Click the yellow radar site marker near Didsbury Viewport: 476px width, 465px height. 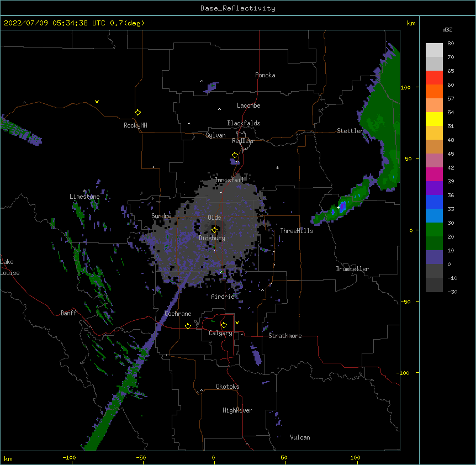(x=214, y=230)
